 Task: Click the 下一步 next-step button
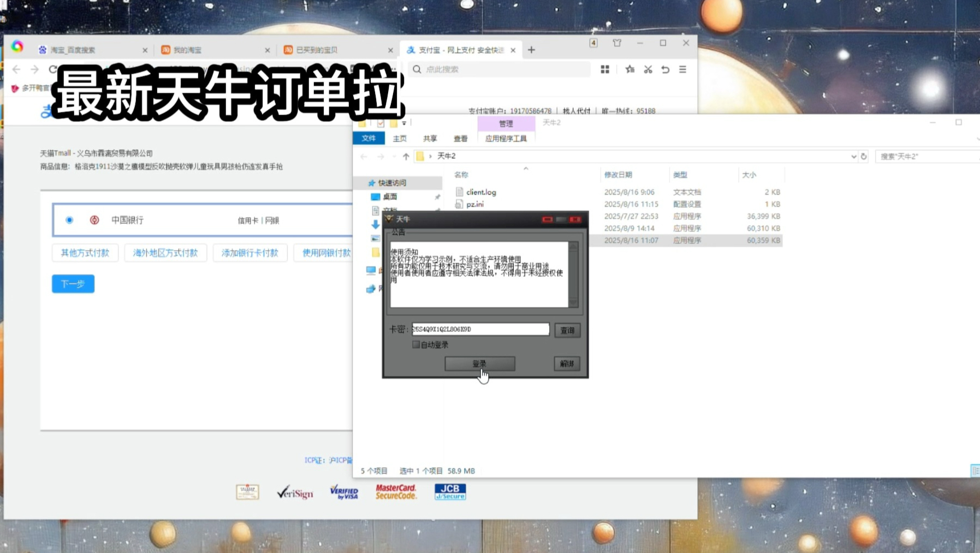[73, 284]
